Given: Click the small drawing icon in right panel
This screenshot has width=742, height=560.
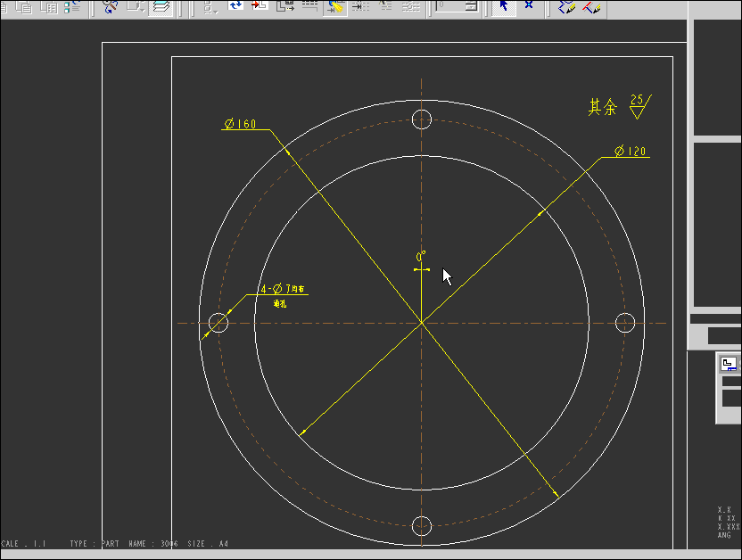Looking at the screenshot, I should pyautogui.click(x=728, y=363).
